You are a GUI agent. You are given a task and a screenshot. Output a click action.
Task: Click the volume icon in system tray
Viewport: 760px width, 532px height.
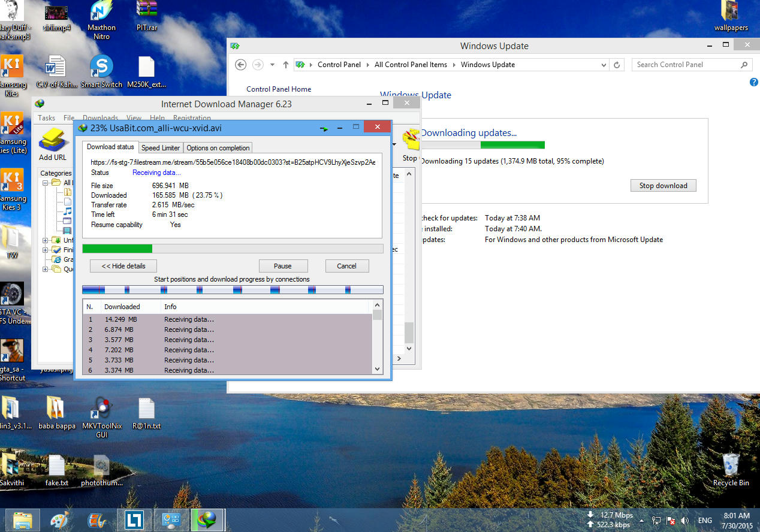tap(684, 521)
